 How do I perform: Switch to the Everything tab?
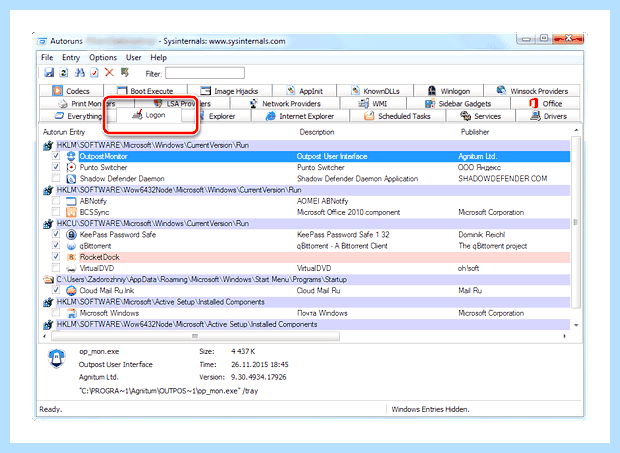pyautogui.click(x=78, y=116)
